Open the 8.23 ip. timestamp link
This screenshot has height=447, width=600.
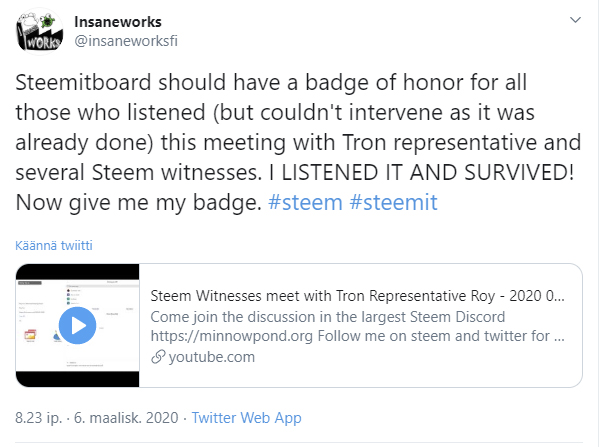pyautogui.click(x=38, y=418)
